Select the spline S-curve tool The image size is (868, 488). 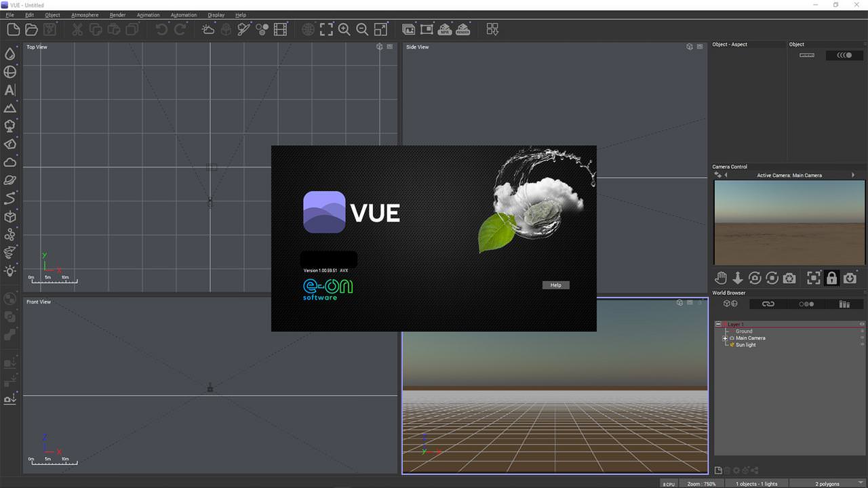(10, 199)
